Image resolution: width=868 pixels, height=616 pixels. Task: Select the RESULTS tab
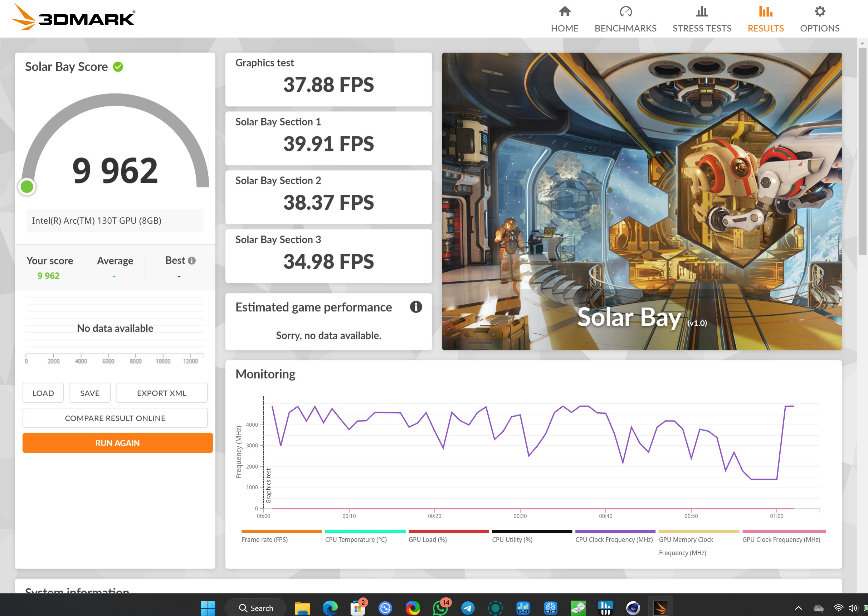pos(765,19)
